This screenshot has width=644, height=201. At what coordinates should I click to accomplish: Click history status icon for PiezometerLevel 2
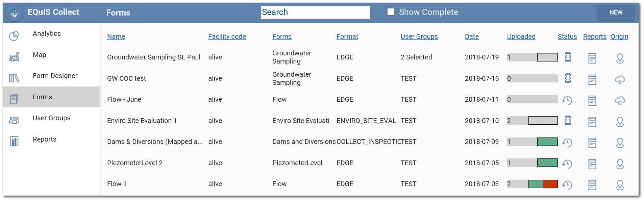567,164
